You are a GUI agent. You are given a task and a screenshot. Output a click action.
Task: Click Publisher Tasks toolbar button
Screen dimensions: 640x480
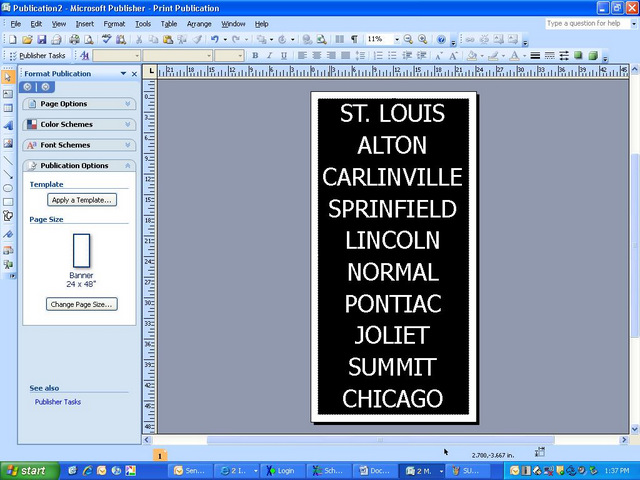click(x=38, y=56)
